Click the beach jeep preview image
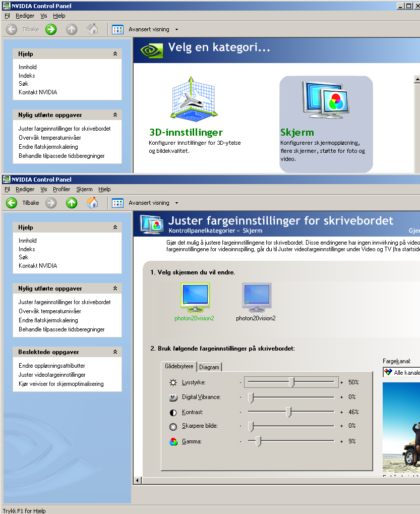Viewport: 420px width, 514px height. pyautogui.click(x=401, y=427)
